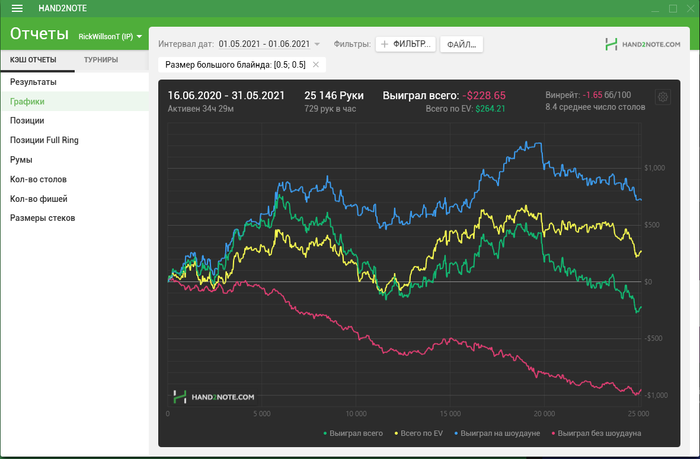Remove the big blind size filter
Screen dimensions: 700x459
(x=316, y=65)
